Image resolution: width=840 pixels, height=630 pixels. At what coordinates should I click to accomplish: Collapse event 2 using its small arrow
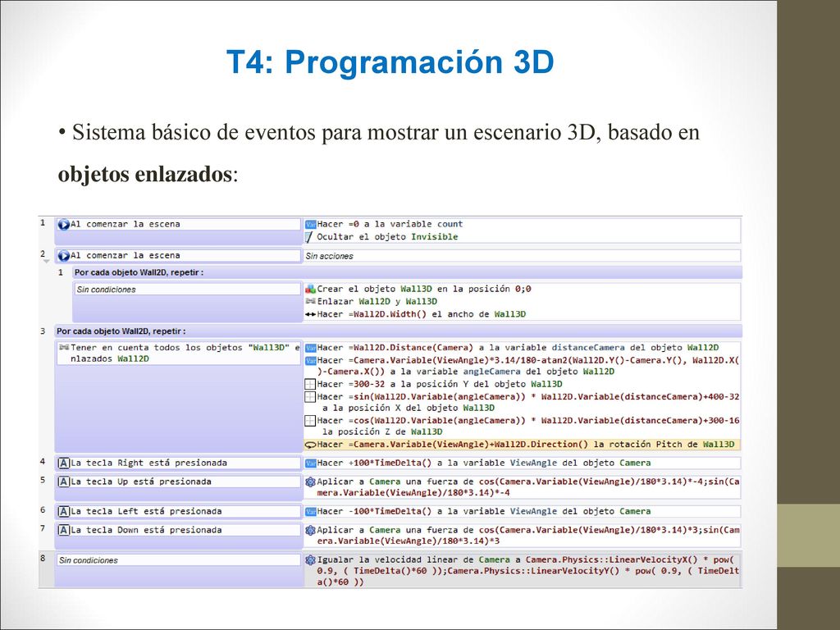[x=46, y=262]
